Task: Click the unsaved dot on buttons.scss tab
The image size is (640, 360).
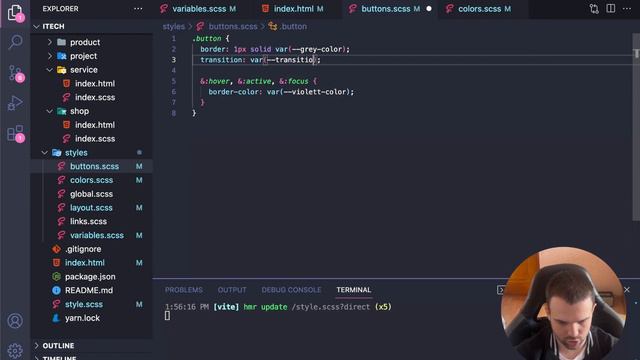Action: [x=429, y=9]
